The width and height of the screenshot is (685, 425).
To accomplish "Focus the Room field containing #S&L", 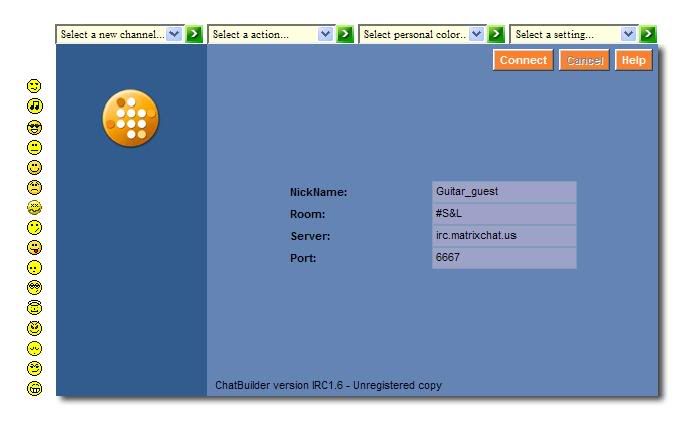I will point(504,214).
